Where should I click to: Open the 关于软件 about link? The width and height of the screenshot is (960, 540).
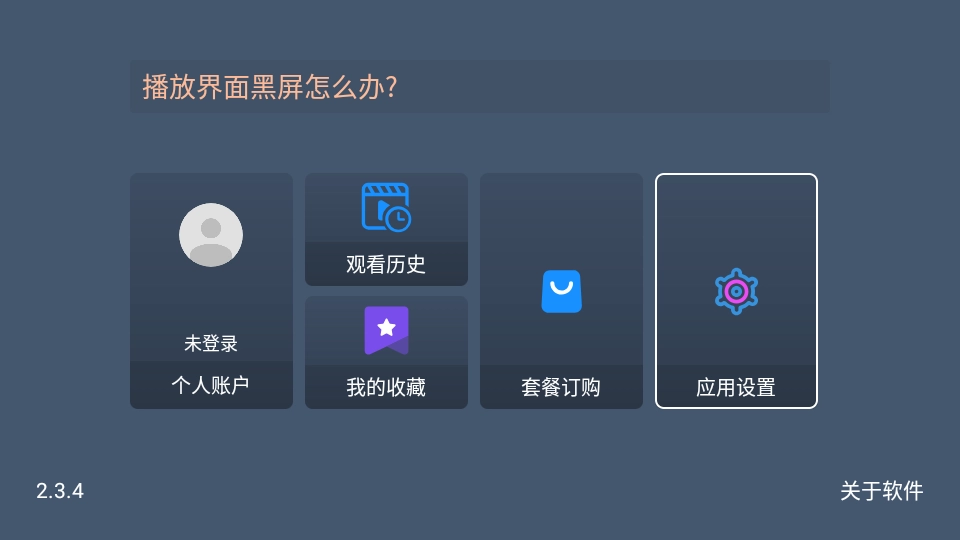click(882, 491)
